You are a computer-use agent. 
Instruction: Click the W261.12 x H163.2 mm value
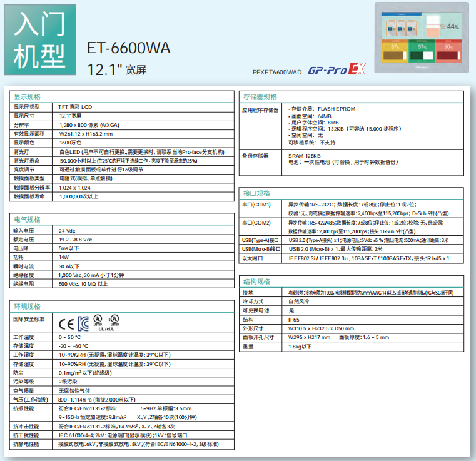point(86,134)
